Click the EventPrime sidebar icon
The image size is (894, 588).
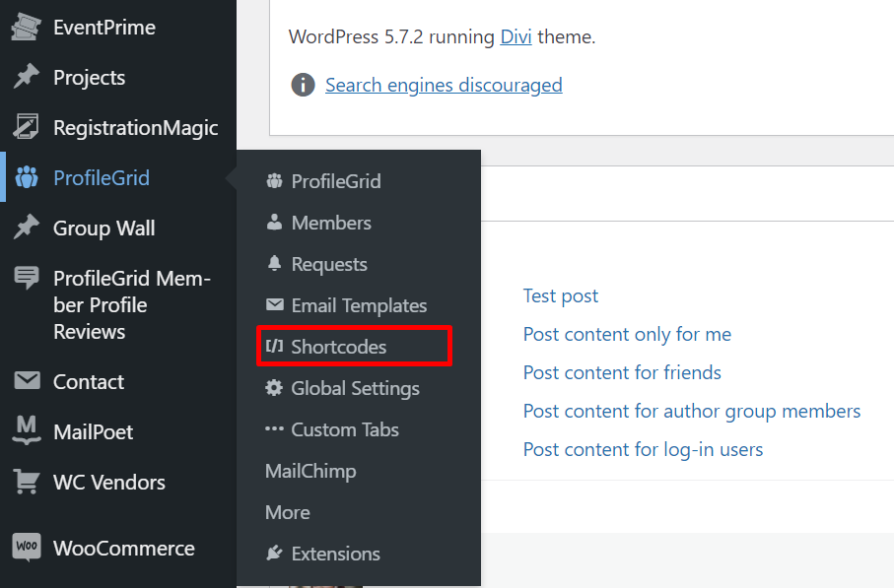click(x=26, y=28)
